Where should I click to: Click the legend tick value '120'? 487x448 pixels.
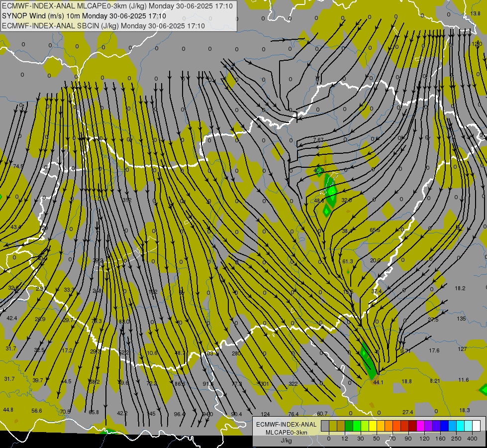coord(424,439)
